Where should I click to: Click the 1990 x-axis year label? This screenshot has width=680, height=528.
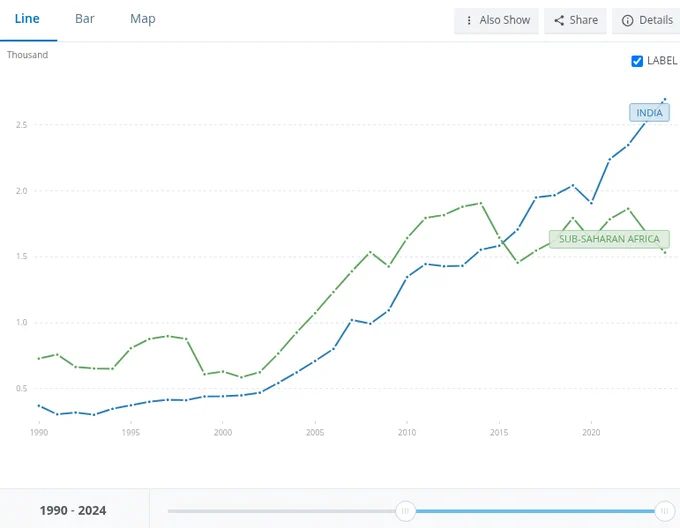click(39, 432)
